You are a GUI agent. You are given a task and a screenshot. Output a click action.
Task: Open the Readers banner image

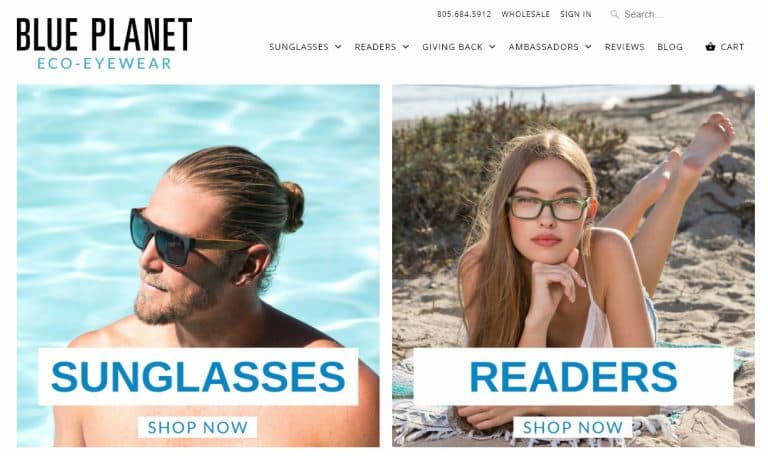pos(573,265)
